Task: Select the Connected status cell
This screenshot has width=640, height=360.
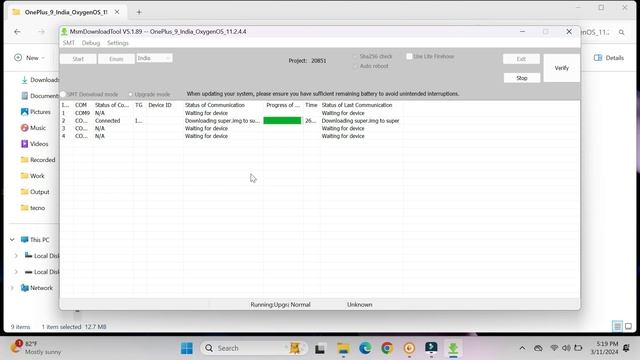Action: [108, 121]
